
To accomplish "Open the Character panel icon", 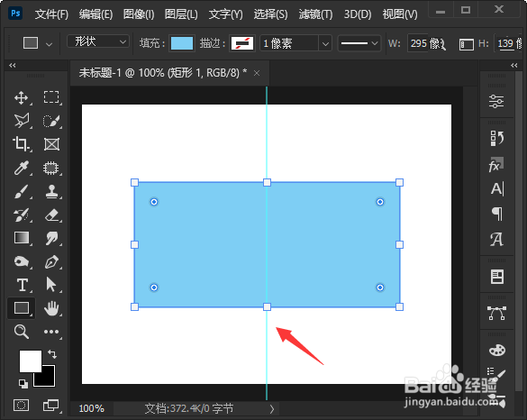I will point(497,189).
